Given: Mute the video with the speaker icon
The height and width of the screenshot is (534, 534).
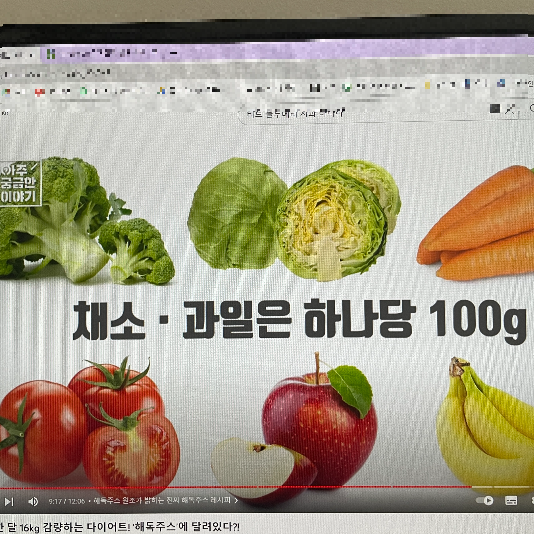Looking at the screenshot, I should click(x=33, y=501).
